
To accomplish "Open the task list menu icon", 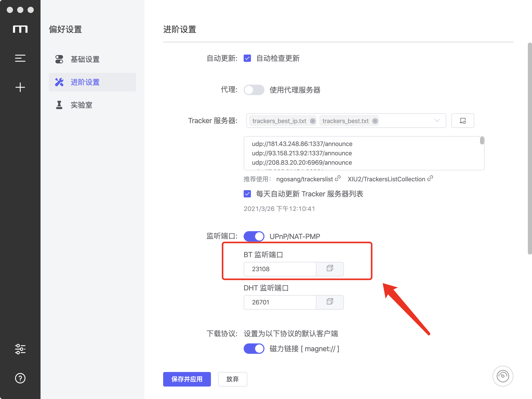I will coord(20,58).
